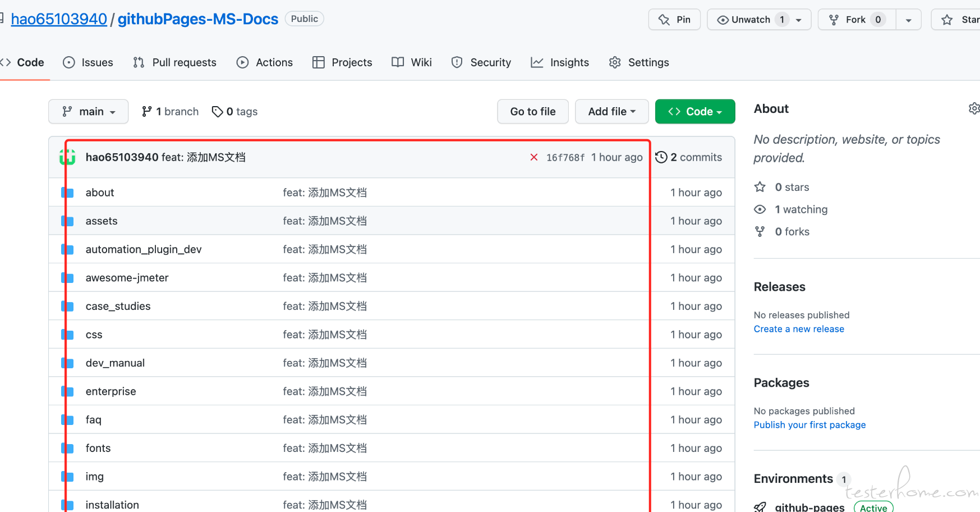The width and height of the screenshot is (980, 512).
Task: Open the github-pages environment
Action: (x=809, y=508)
